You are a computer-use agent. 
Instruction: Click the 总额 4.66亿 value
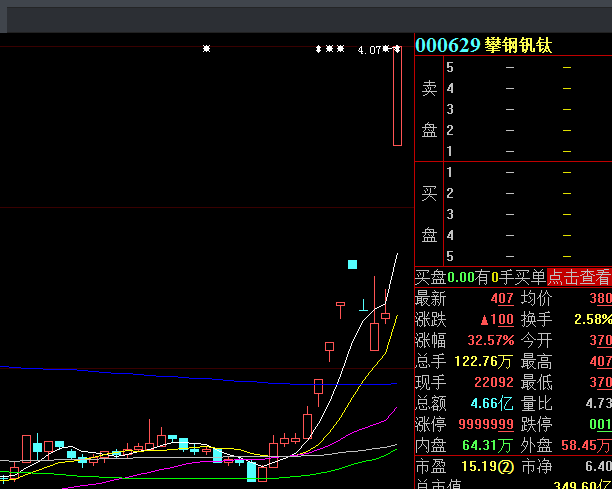pyautogui.click(x=492, y=403)
